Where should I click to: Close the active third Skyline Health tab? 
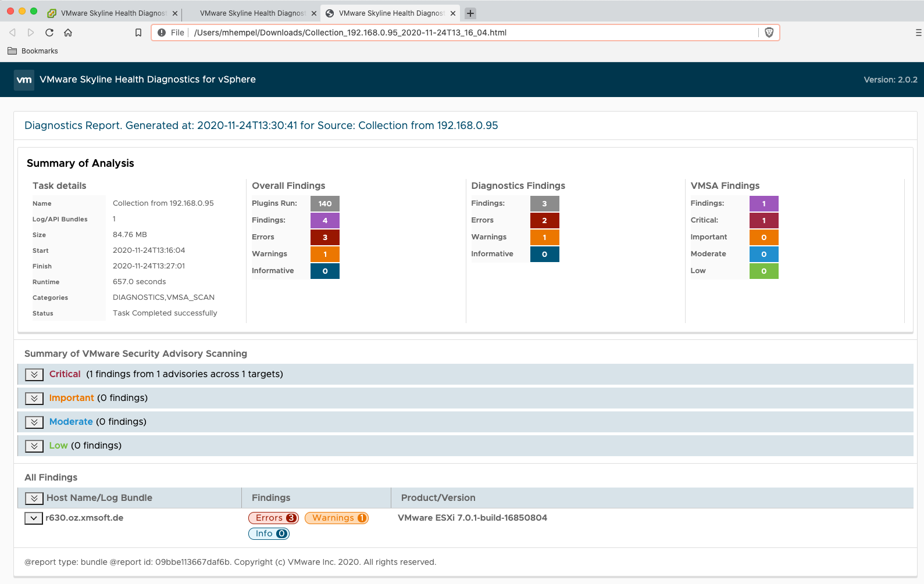pos(453,13)
